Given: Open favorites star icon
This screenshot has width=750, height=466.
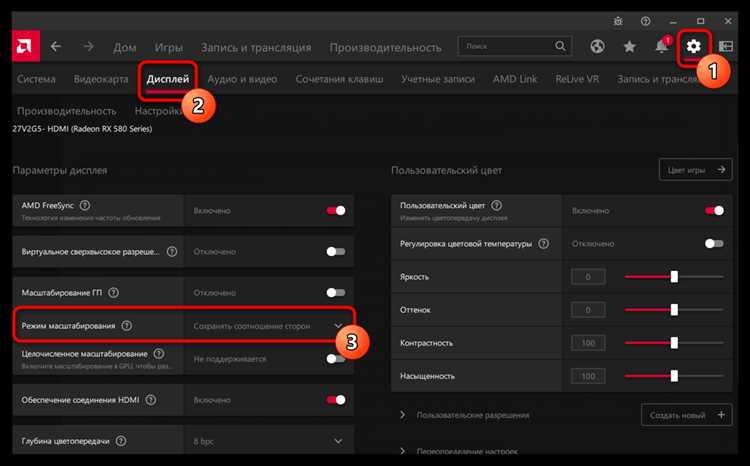Looking at the screenshot, I should click(x=629, y=46).
